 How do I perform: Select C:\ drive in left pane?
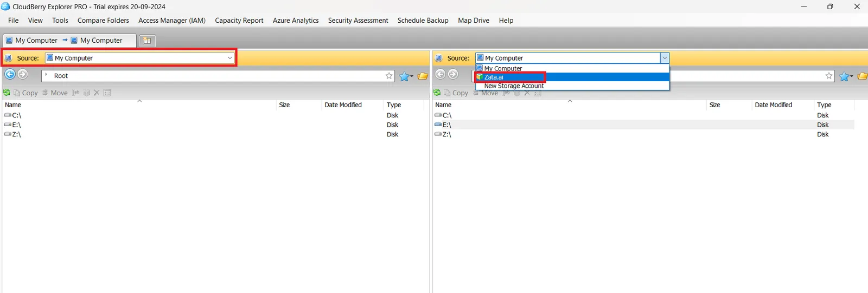(13, 115)
